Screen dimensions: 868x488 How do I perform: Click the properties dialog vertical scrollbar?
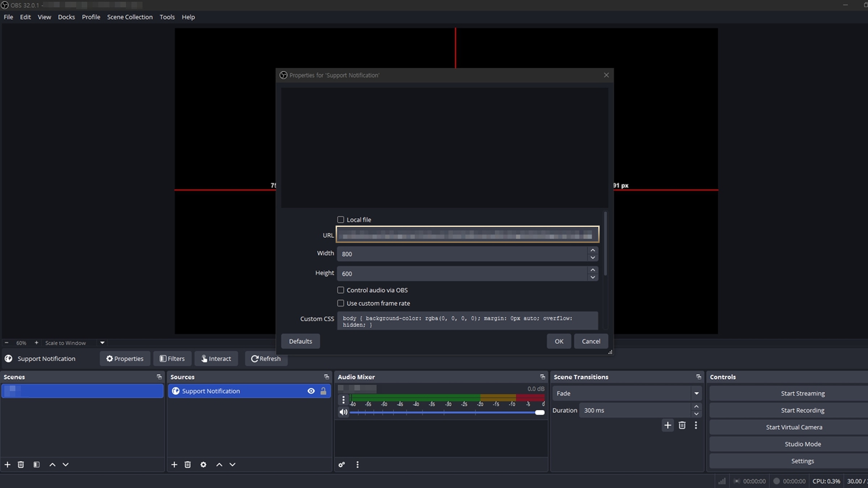605,244
